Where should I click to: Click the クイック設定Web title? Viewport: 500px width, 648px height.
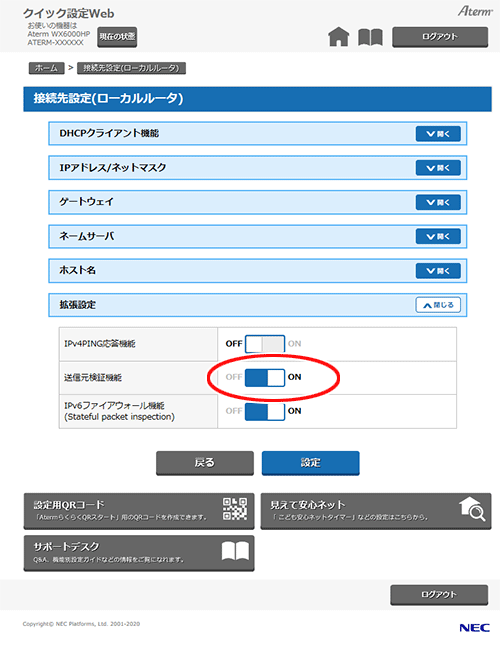coord(69,14)
